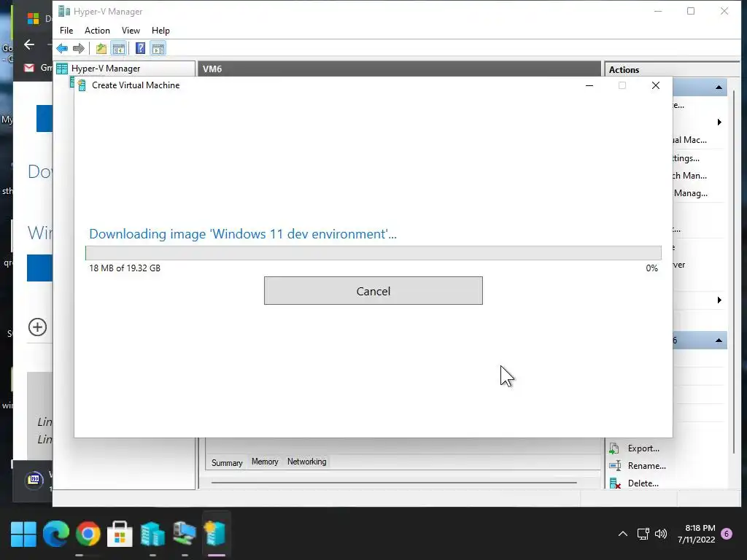The height and width of the screenshot is (560, 747).
Task: Open Microsoft Edge from the taskbar
Action: (55, 534)
